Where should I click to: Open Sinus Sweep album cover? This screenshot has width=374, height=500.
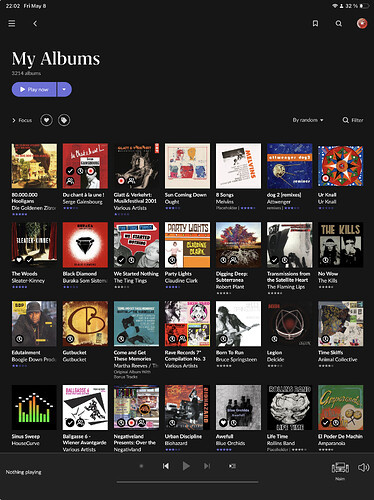tap(34, 407)
